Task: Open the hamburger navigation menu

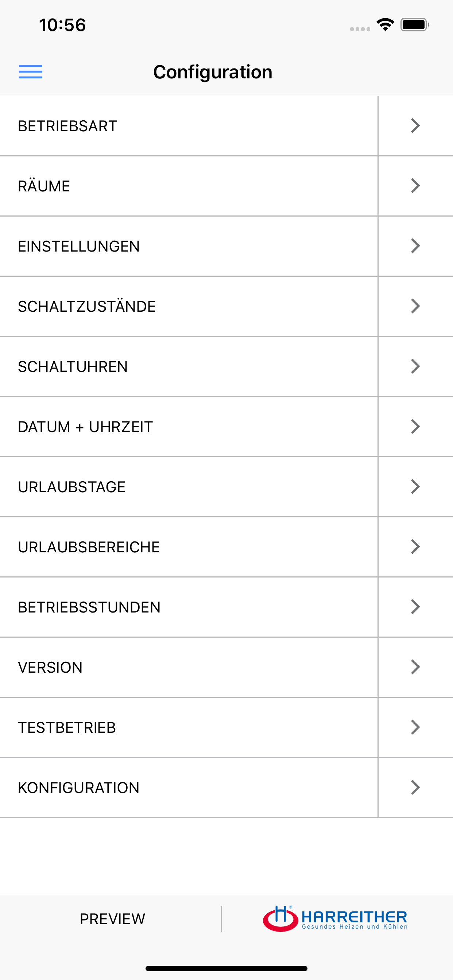Action: [30, 72]
